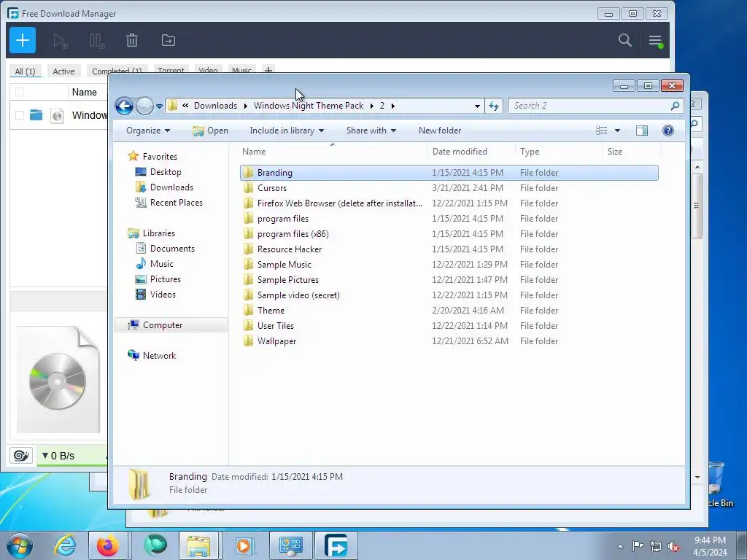Open Pictures library in sidebar
Screen dimensions: 747x560
pos(166,279)
